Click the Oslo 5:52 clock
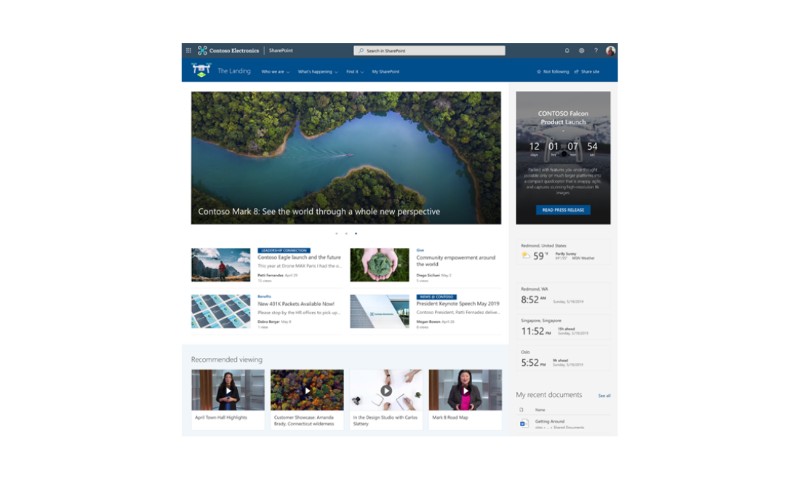 click(533, 363)
